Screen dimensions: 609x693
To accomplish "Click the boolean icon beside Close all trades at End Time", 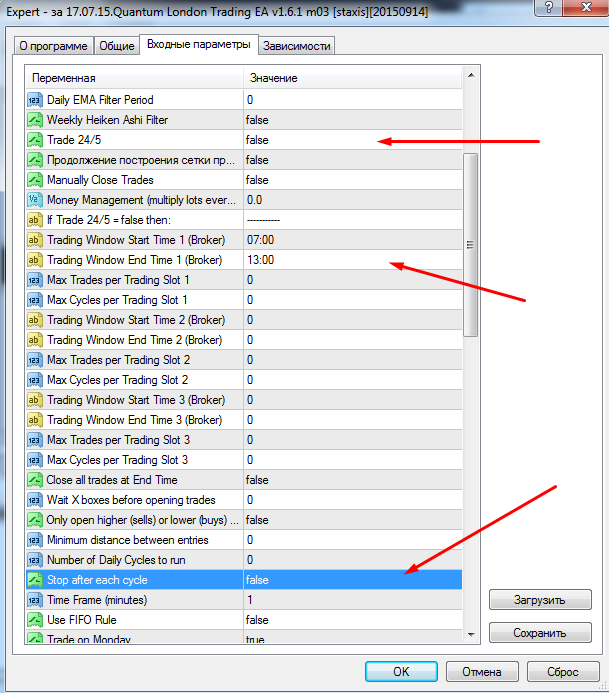I will 35,480.
